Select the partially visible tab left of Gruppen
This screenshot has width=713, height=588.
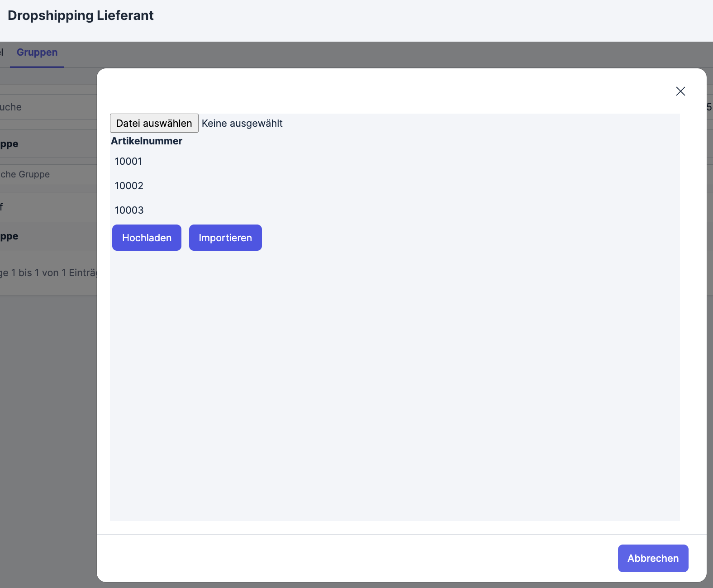coord(2,53)
